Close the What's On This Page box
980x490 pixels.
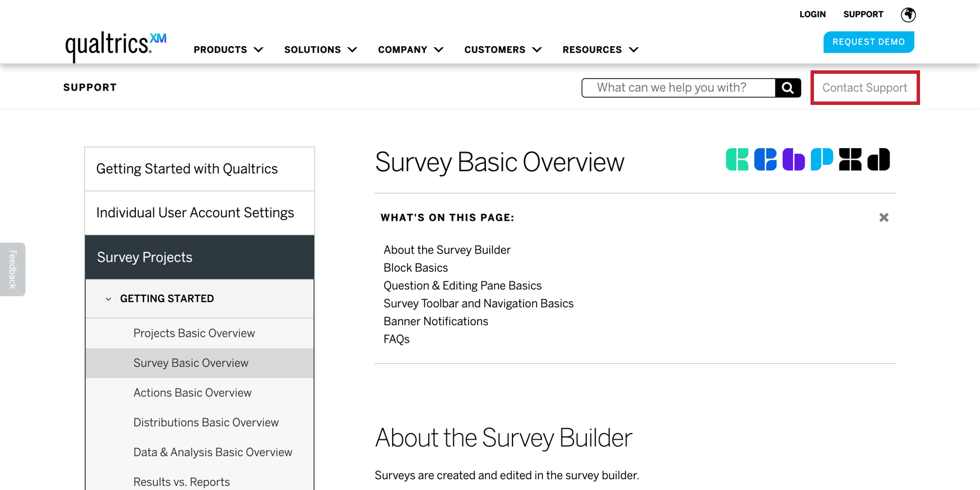[884, 217]
